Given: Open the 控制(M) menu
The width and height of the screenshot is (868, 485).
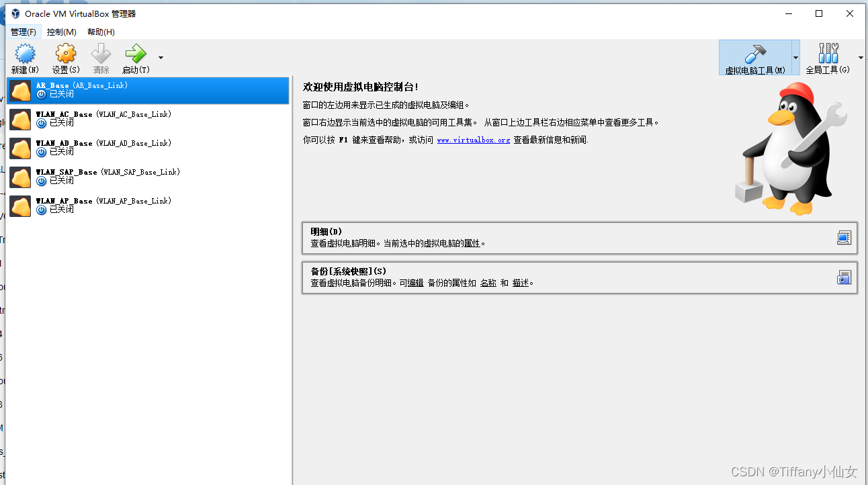Looking at the screenshot, I should click(x=61, y=32).
